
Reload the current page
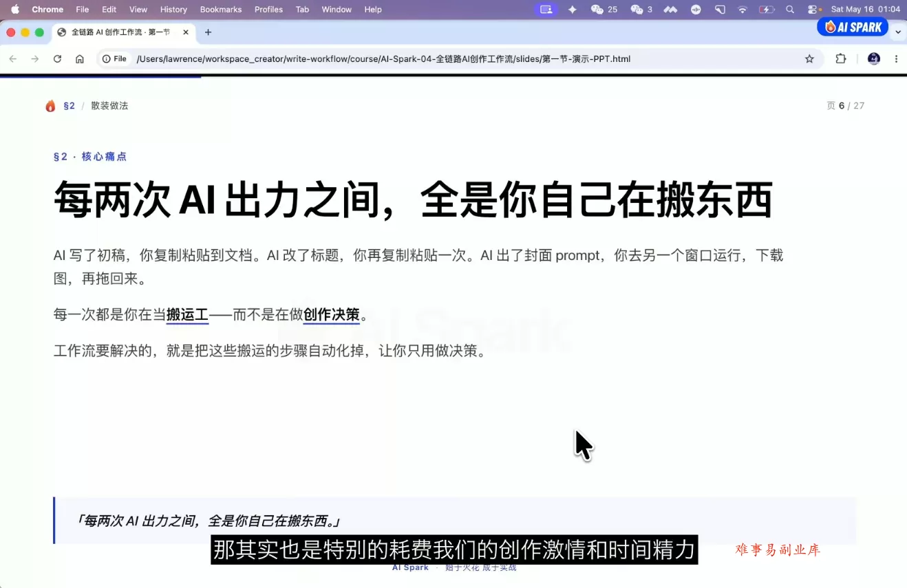(x=58, y=59)
